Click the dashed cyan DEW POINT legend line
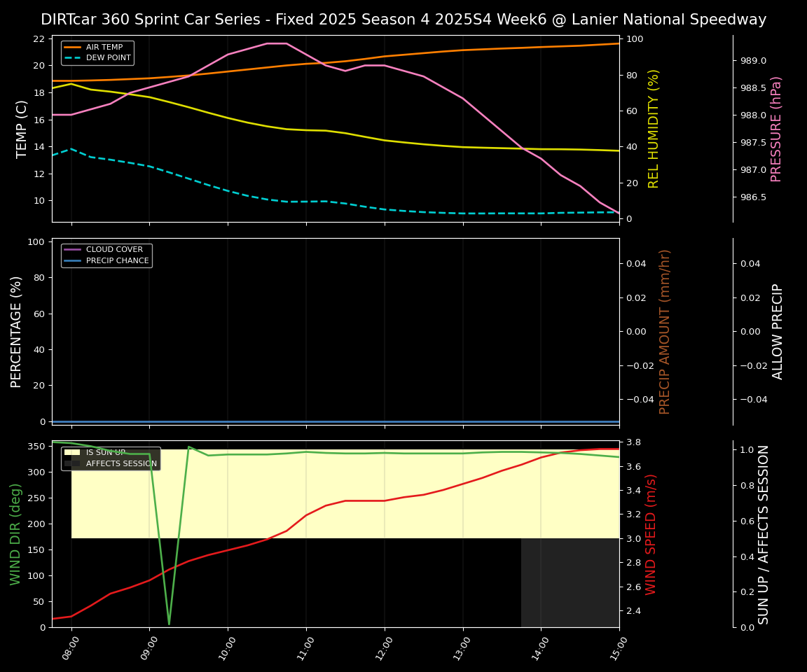This screenshot has height=672, width=807. click(73, 58)
